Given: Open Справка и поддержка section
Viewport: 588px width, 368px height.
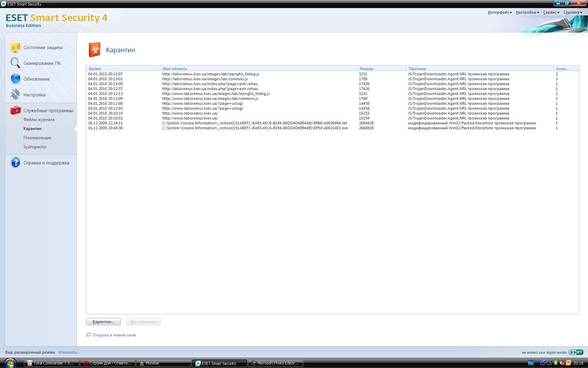Looking at the screenshot, I should pos(46,163).
